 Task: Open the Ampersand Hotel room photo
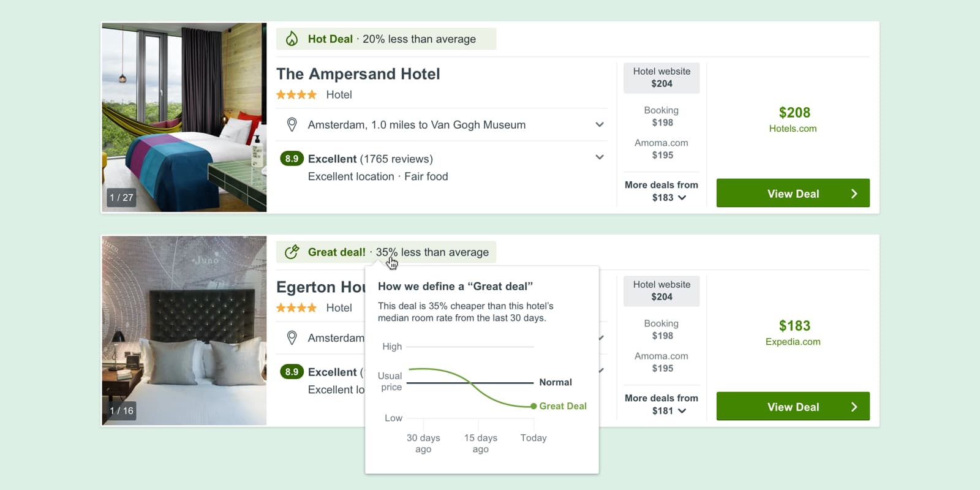pyautogui.click(x=184, y=116)
